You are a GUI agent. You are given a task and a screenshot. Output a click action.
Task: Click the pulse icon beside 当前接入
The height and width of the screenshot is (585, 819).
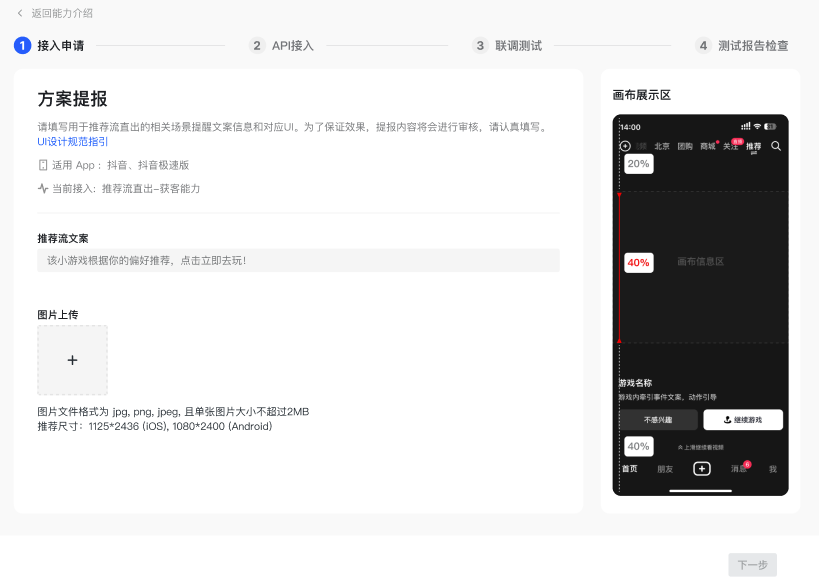point(43,188)
